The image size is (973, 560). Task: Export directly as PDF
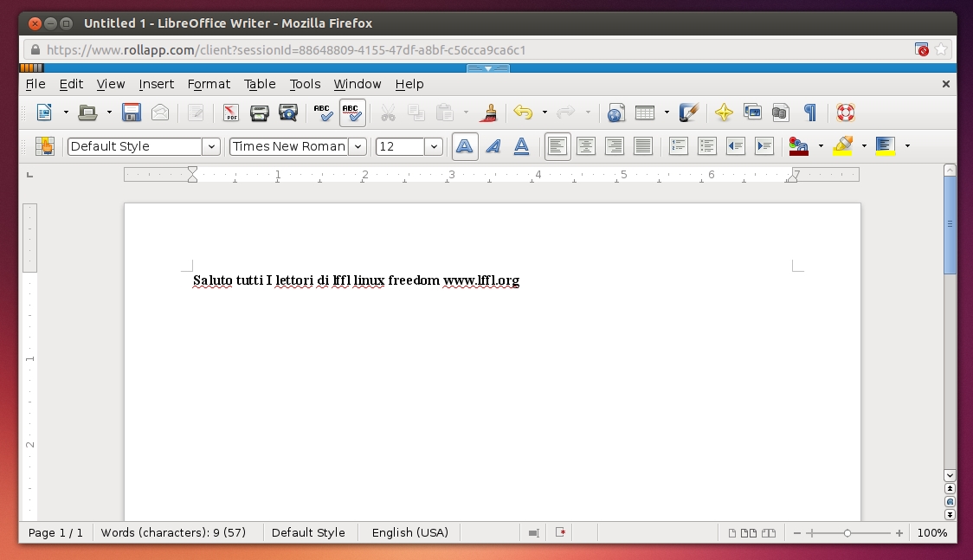pos(231,113)
